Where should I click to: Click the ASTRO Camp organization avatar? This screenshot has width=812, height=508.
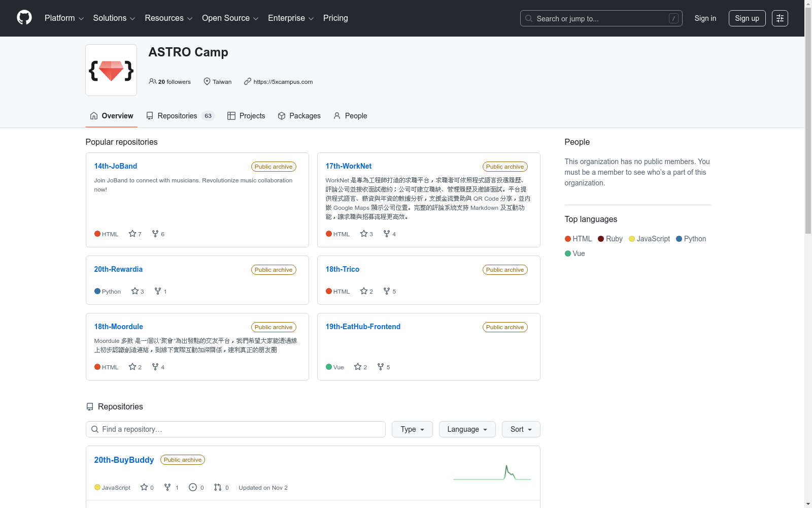(111, 70)
